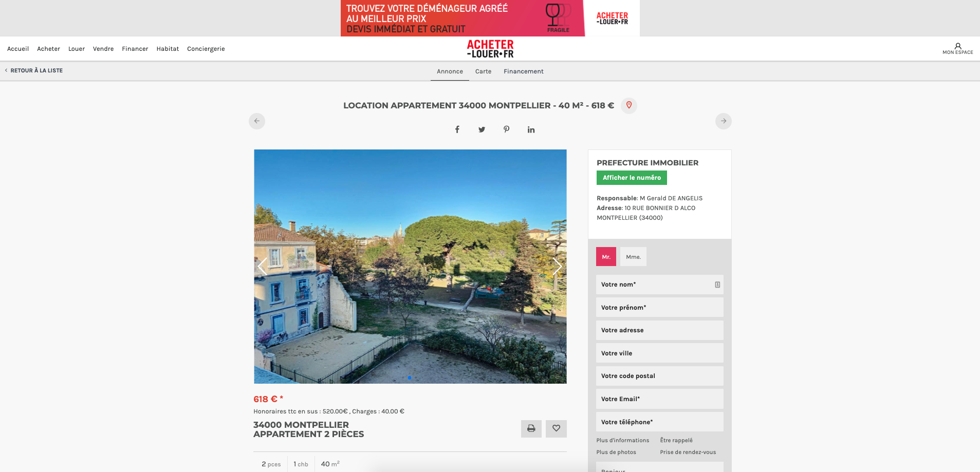Open the Vendre menu item

[103, 49]
